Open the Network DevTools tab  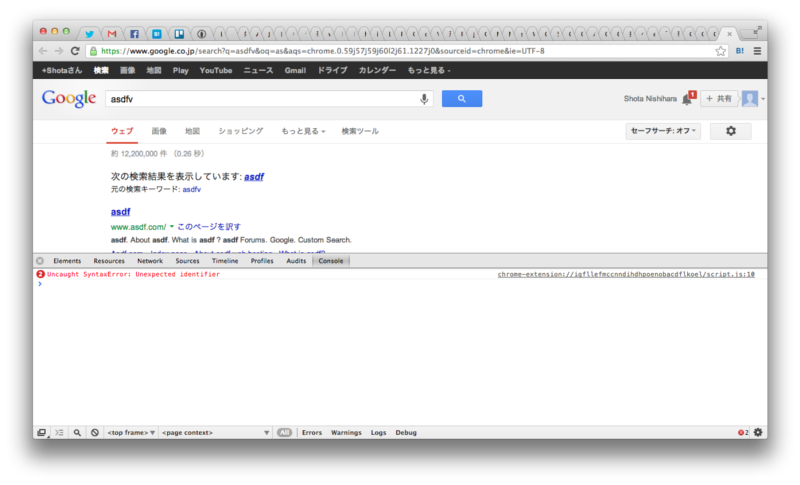(x=150, y=261)
